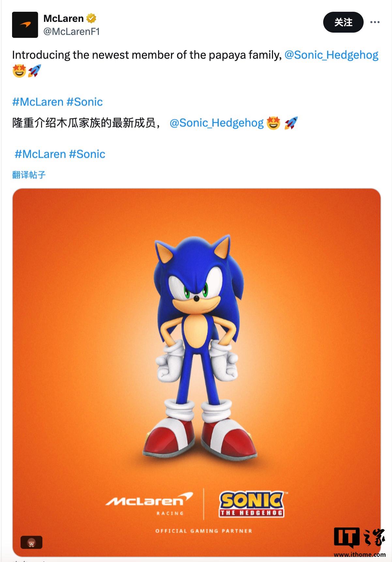Click the star-eyes emoji in the English text
Viewport: 392px width, 562px height.
[x=19, y=71]
